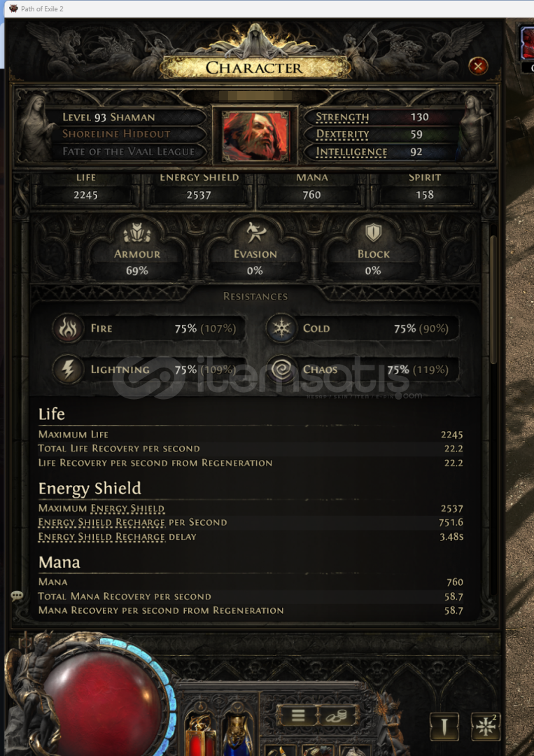Click the Armour defence icon
534x756 pixels.
(137, 234)
